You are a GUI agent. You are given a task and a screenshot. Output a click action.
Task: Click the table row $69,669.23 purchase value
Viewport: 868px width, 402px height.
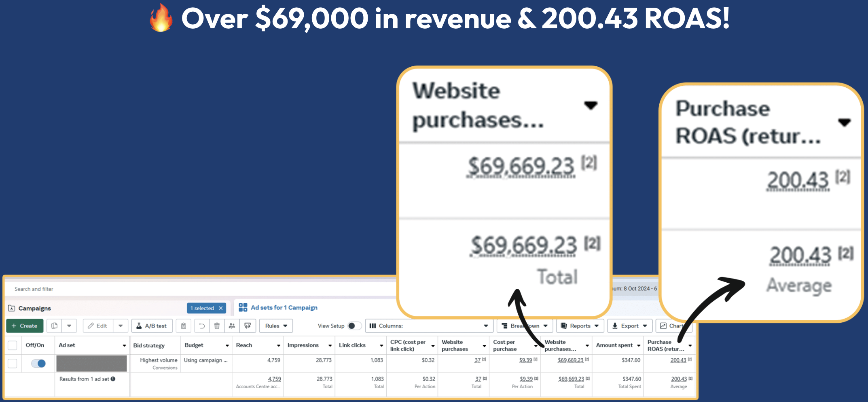tap(570, 360)
